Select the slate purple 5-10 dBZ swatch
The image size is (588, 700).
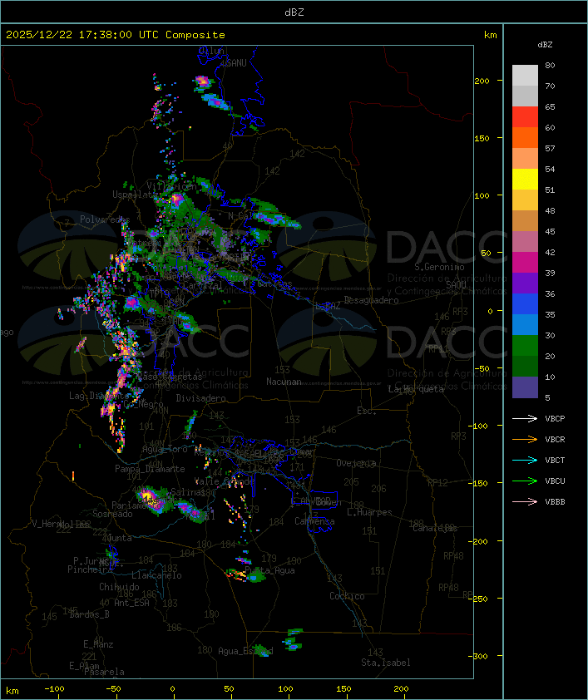[x=525, y=387]
